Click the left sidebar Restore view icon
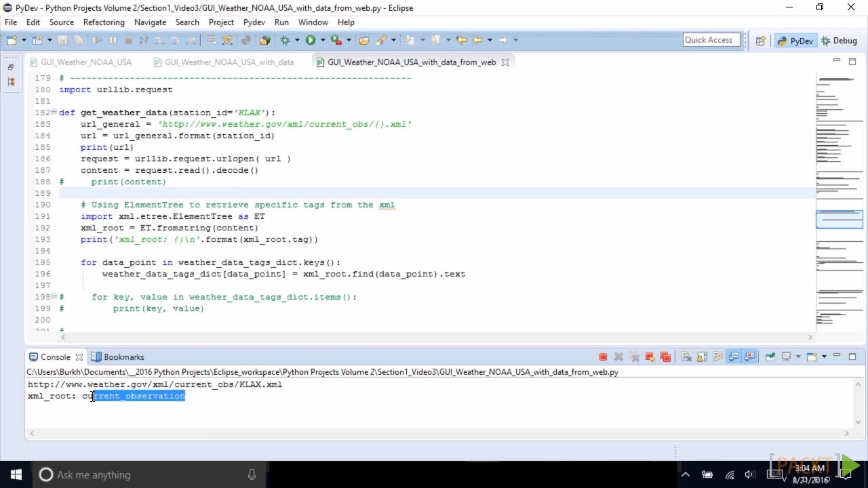Image resolution: width=868 pixels, height=488 pixels. 11,67
